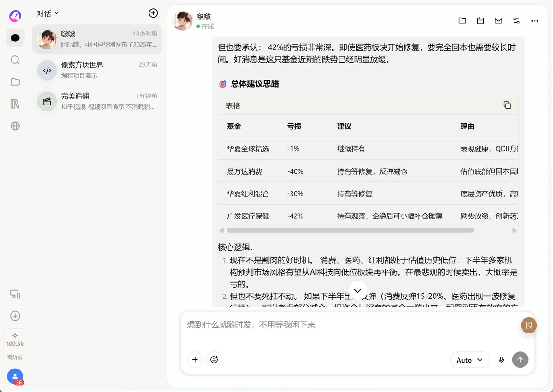Open the settings sliders icon in header
The image size is (553, 392).
pos(517,21)
